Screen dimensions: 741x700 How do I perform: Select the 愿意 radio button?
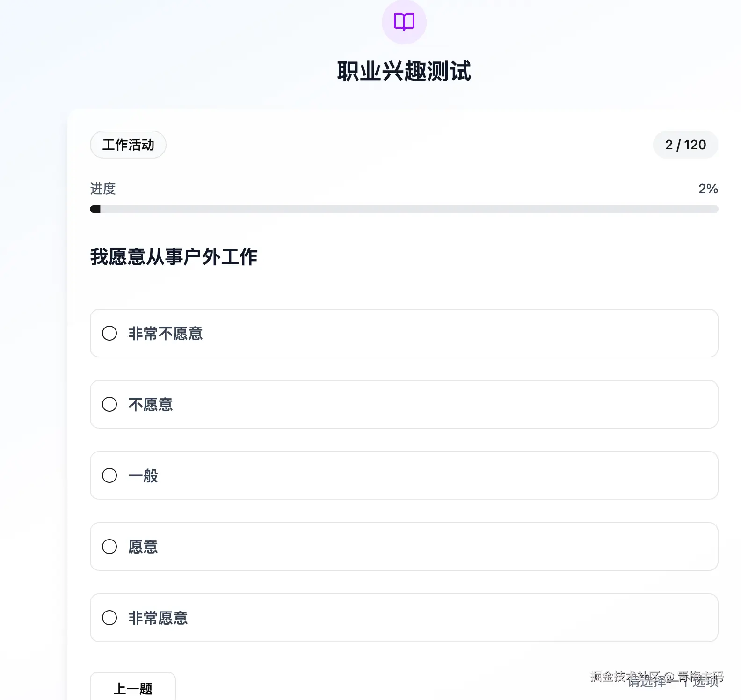(109, 547)
